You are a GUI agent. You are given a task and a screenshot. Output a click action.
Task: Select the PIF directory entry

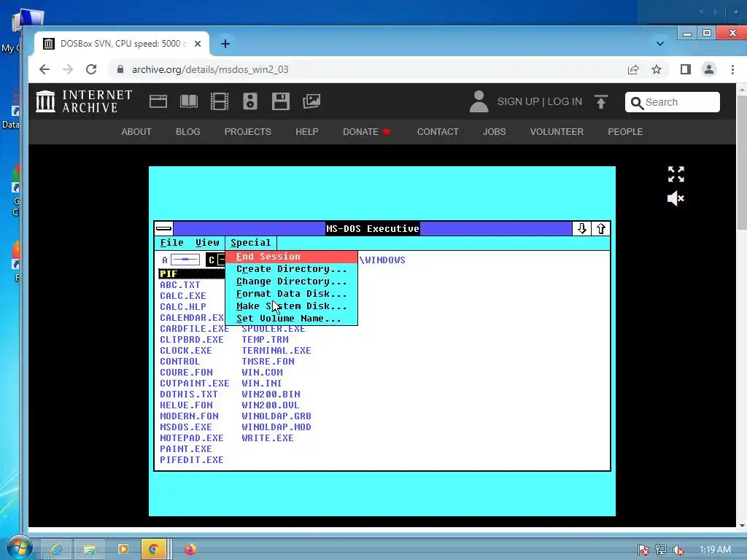[x=192, y=274]
